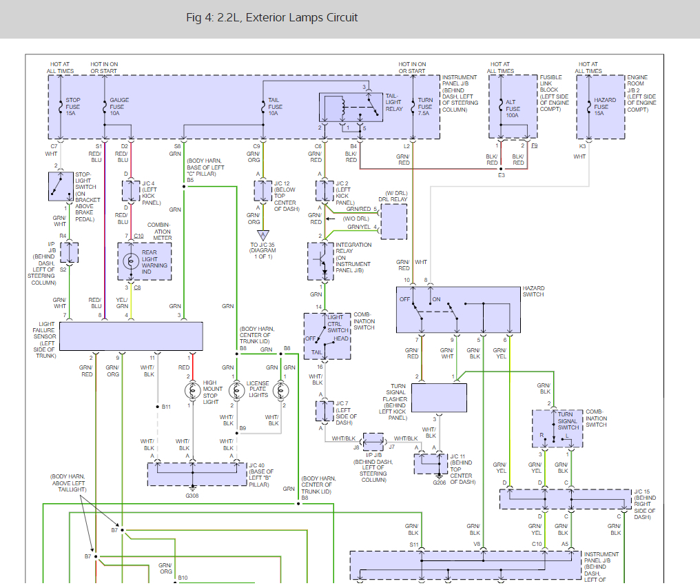The image size is (700, 588).
Task: Click the Rear Light Warning indicator lamp symbol
Action: click(131, 261)
